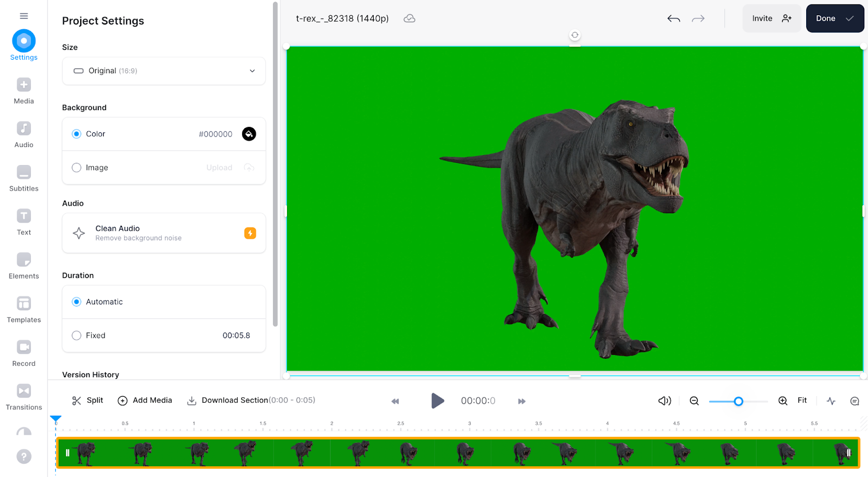Screen dimensions: 868x477
Task: Select the Image background radio button
Action: click(76, 168)
